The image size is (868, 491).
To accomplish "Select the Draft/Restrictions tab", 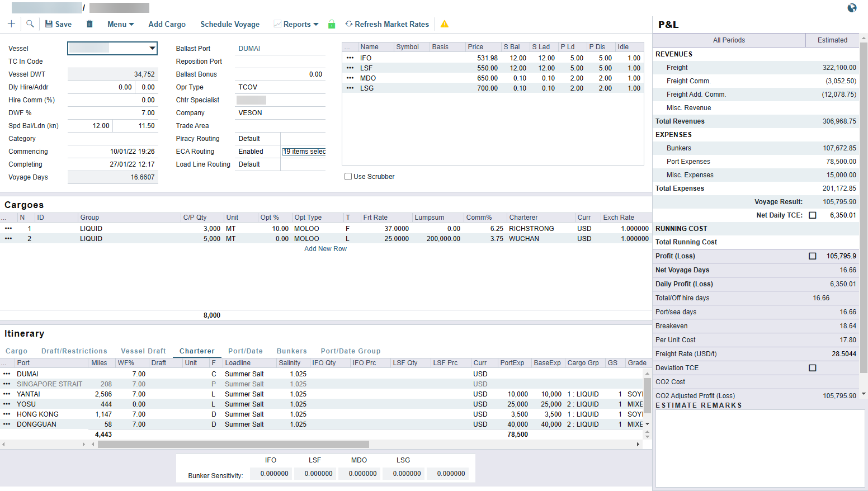I will point(74,351).
